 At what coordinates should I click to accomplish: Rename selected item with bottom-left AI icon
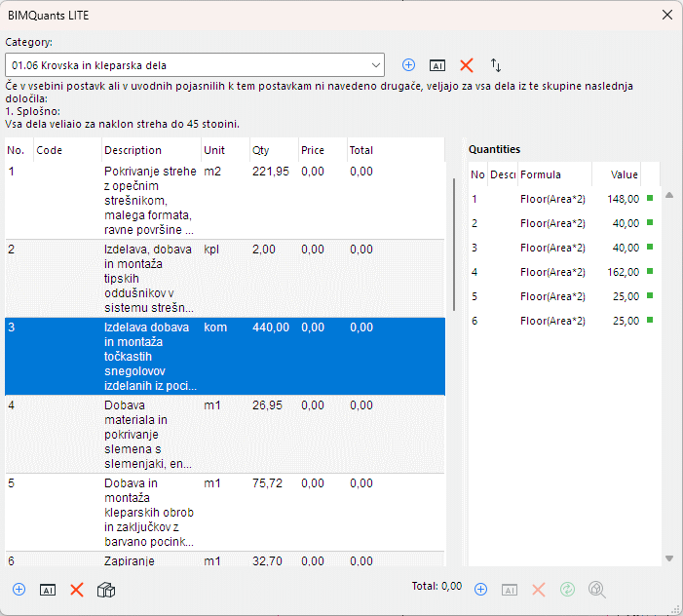pyautogui.click(x=48, y=590)
